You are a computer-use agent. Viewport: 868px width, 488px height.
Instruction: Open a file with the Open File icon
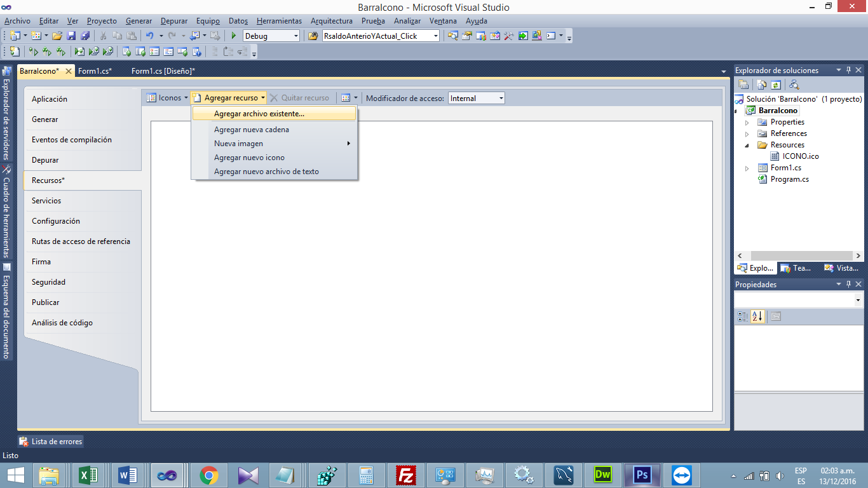(x=57, y=36)
